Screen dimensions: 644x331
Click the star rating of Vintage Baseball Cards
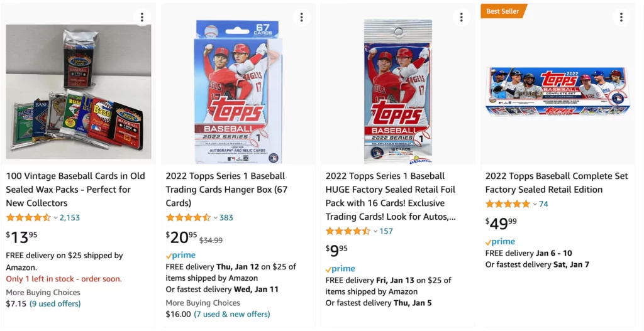(28, 217)
